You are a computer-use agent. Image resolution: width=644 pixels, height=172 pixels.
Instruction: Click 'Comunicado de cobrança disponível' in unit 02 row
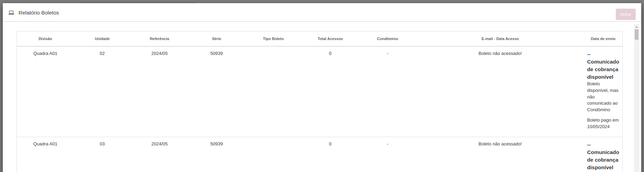pyautogui.click(x=603, y=69)
